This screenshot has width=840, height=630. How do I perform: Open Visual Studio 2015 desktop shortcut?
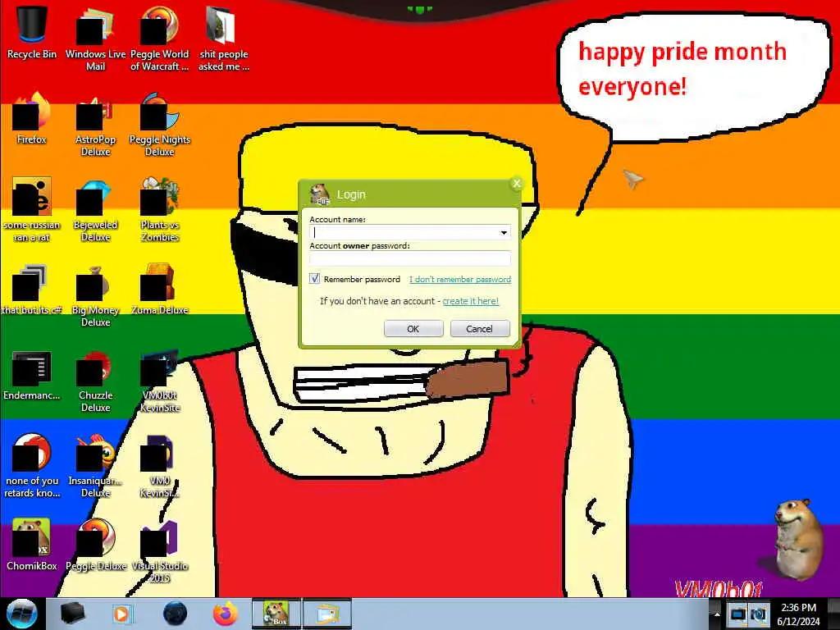(x=159, y=550)
